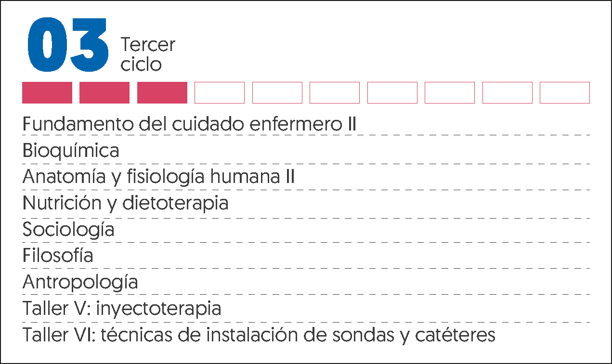Click the third filled pink progress box
612x364 pixels.
click(162, 92)
